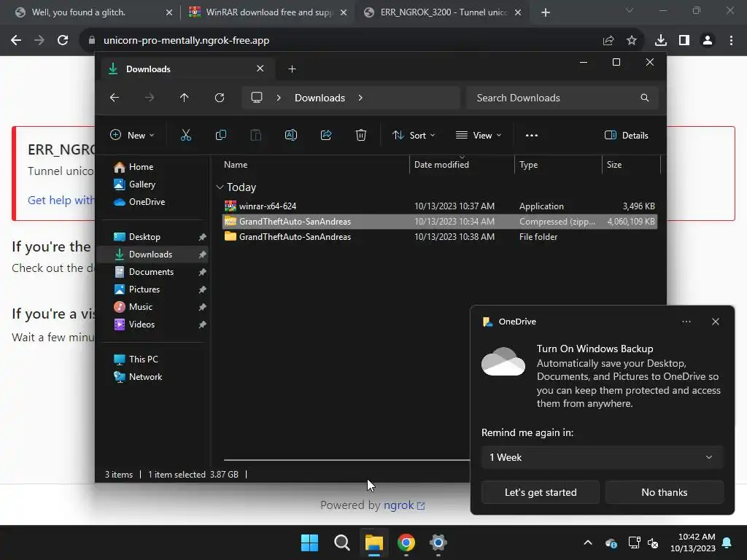Image resolution: width=747 pixels, height=560 pixels.
Task: Reload the Chrome page
Action: [63, 41]
